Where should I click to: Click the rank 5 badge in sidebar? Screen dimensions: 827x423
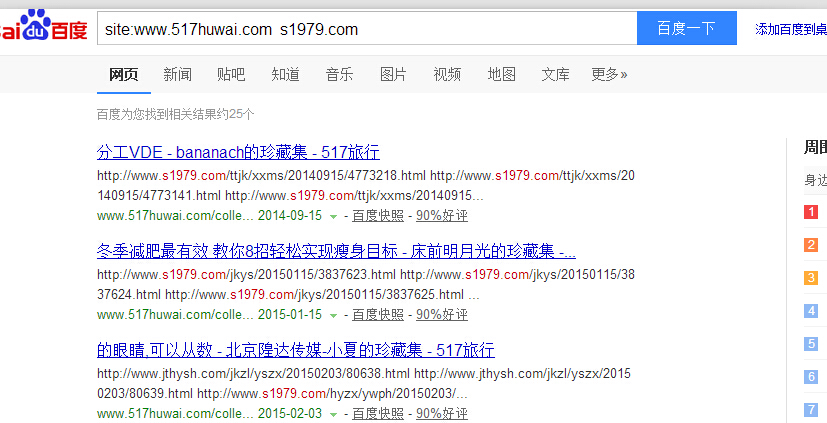811,344
